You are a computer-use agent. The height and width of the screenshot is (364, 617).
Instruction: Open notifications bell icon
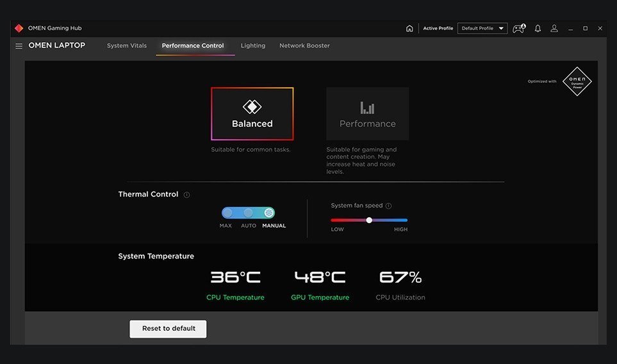click(538, 28)
